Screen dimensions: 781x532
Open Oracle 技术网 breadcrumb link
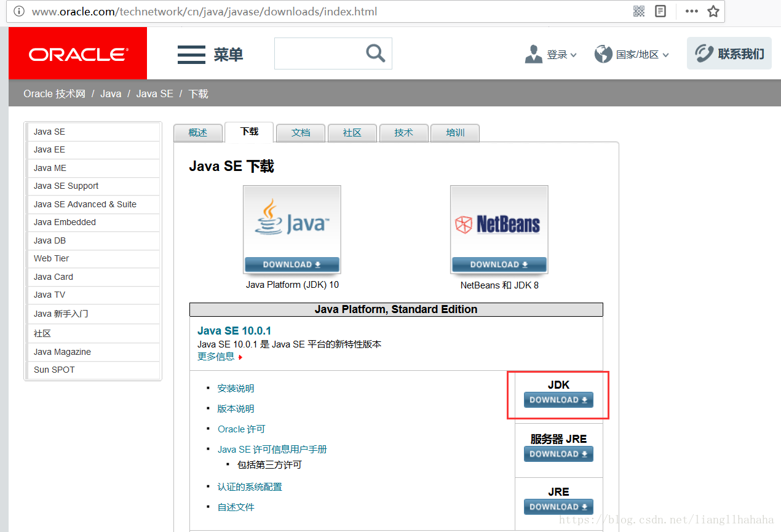(54, 93)
